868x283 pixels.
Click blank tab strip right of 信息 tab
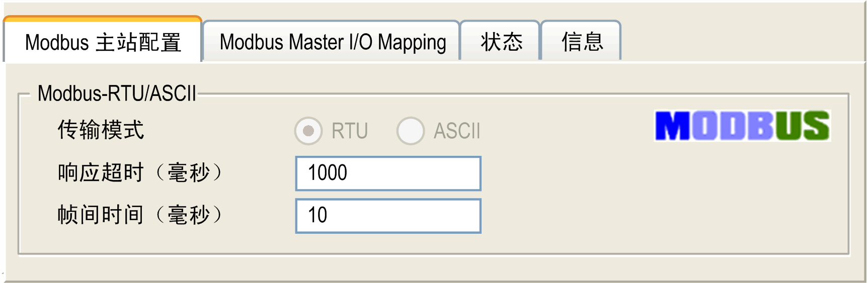tap(742, 40)
